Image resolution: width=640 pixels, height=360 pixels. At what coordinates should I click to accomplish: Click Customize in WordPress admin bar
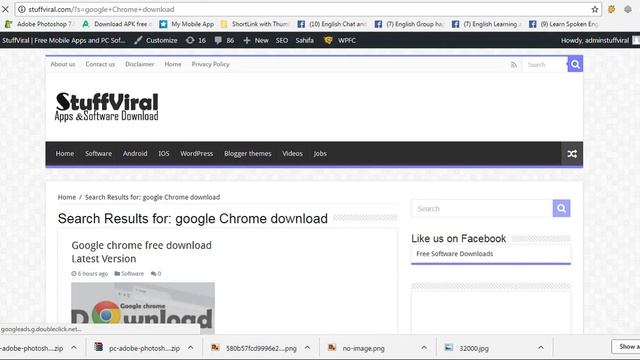156,40
